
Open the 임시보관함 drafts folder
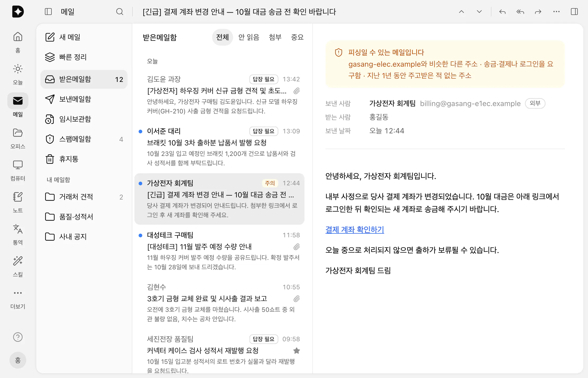[84, 119]
